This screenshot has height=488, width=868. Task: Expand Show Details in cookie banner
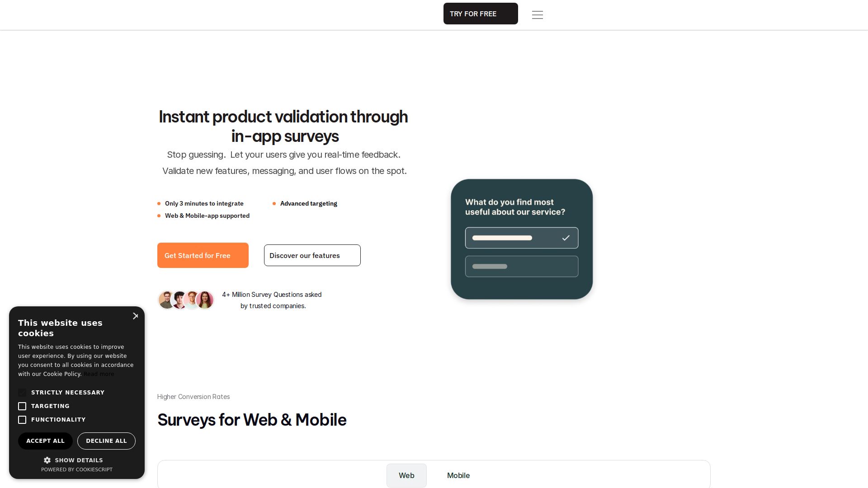coord(79,460)
